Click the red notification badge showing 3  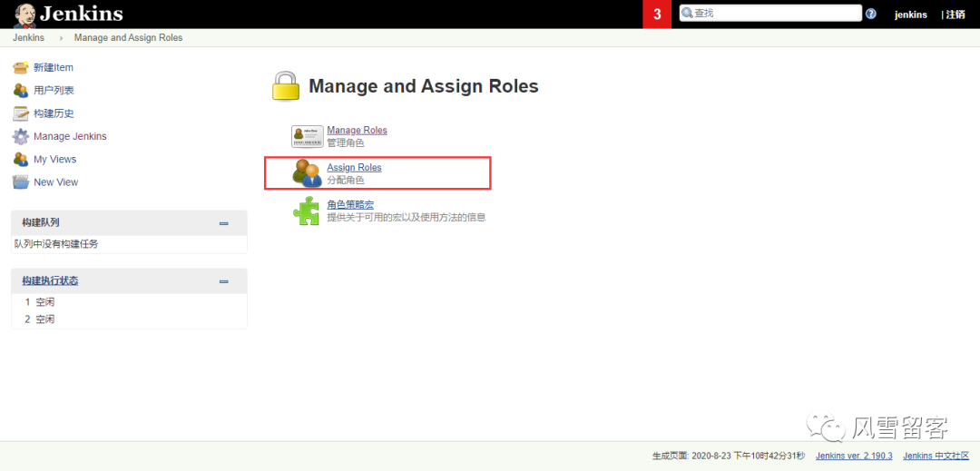tap(658, 15)
